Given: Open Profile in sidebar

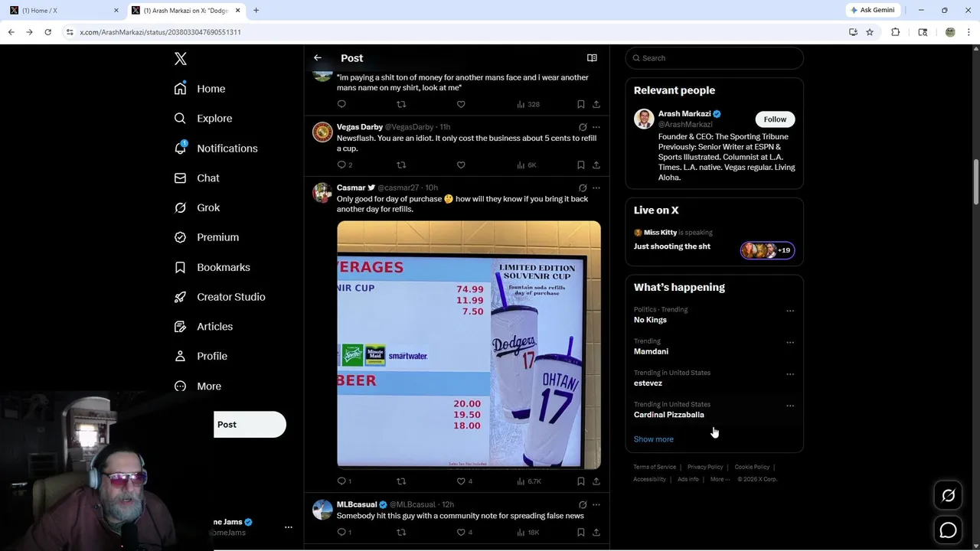Looking at the screenshot, I should [201, 356].
